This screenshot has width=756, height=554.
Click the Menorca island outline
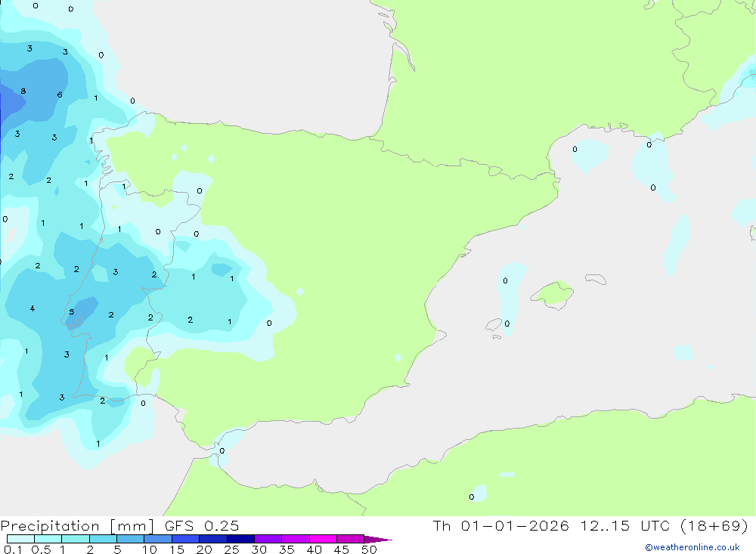[x=596, y=279]
